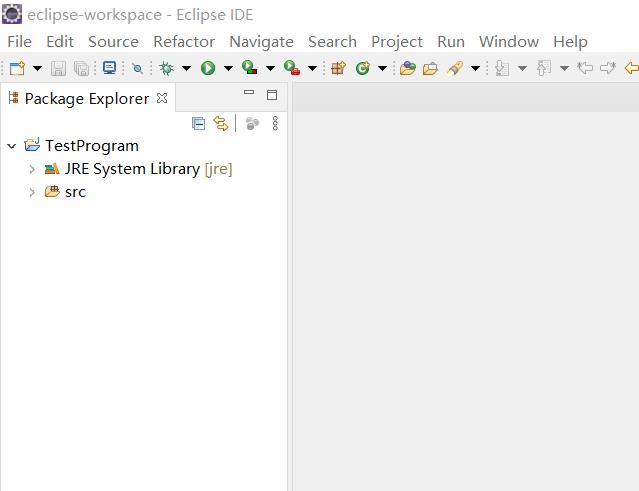Click the New Java Package icon

[x=338, y=68]
